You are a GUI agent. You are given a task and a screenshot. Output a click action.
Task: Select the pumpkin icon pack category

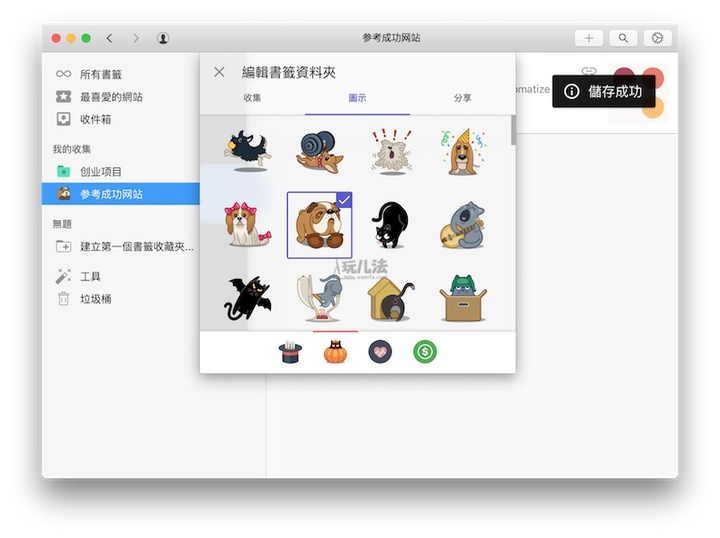tap(335, 352)
